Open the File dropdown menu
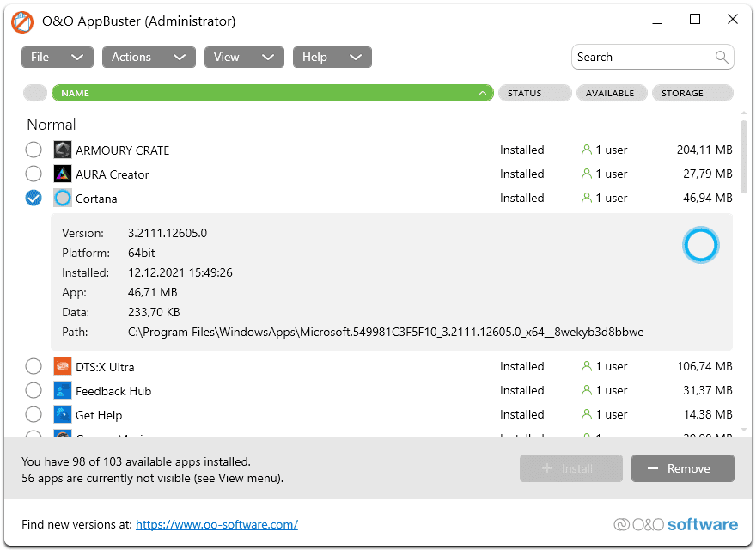 (x=57, y=57)
